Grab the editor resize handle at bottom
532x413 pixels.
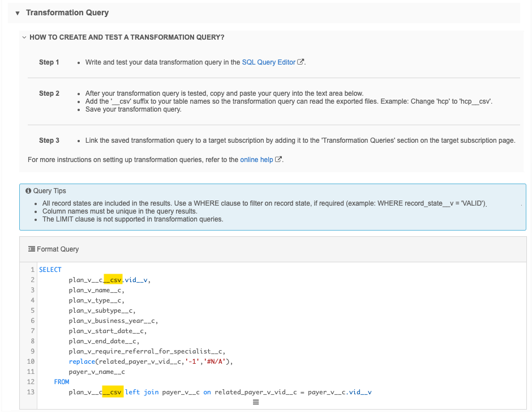click(x=255, y=403)
